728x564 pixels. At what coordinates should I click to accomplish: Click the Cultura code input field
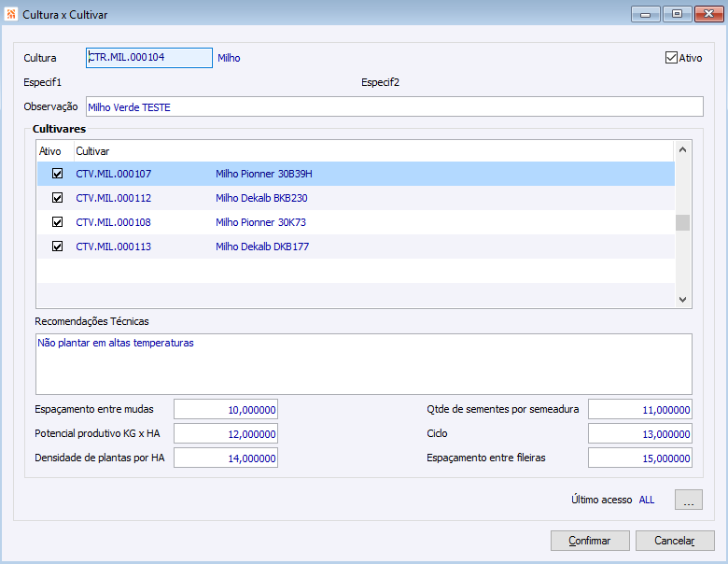click(x=149, y=58)
